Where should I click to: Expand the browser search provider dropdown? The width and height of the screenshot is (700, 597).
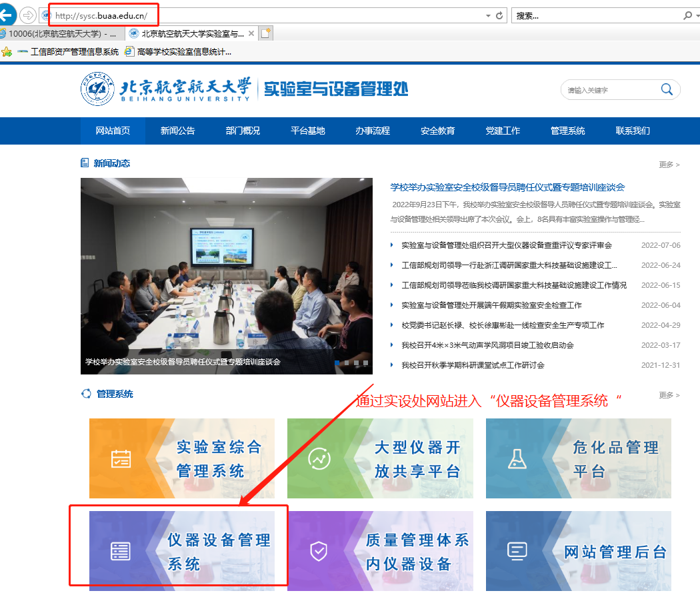click(695, 15)
